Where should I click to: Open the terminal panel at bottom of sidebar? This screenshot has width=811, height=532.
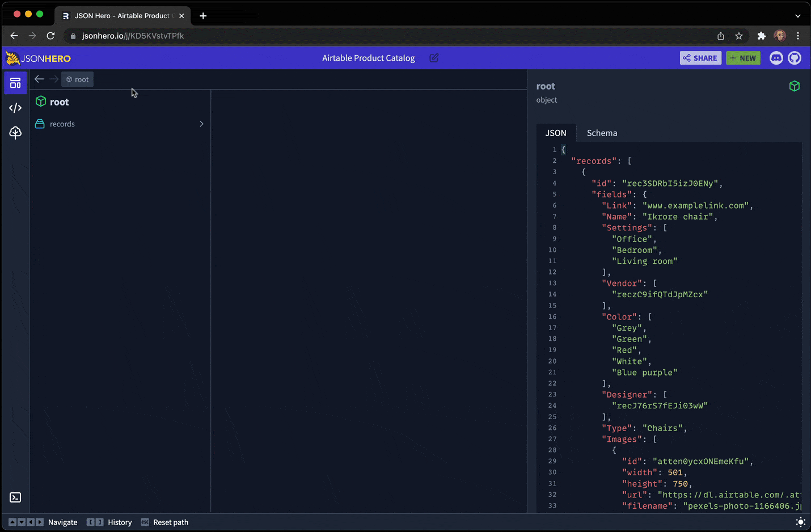[x=15, y=497]
